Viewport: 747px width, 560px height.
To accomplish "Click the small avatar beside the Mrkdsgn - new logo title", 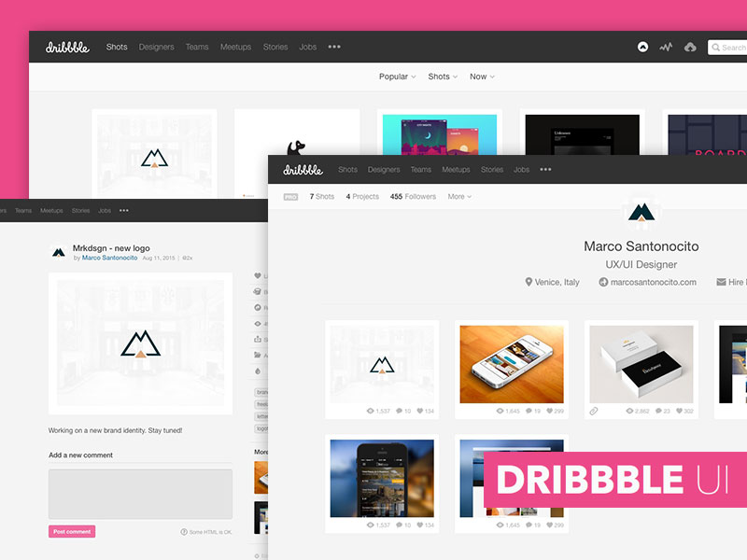I will tap(59, 252).
